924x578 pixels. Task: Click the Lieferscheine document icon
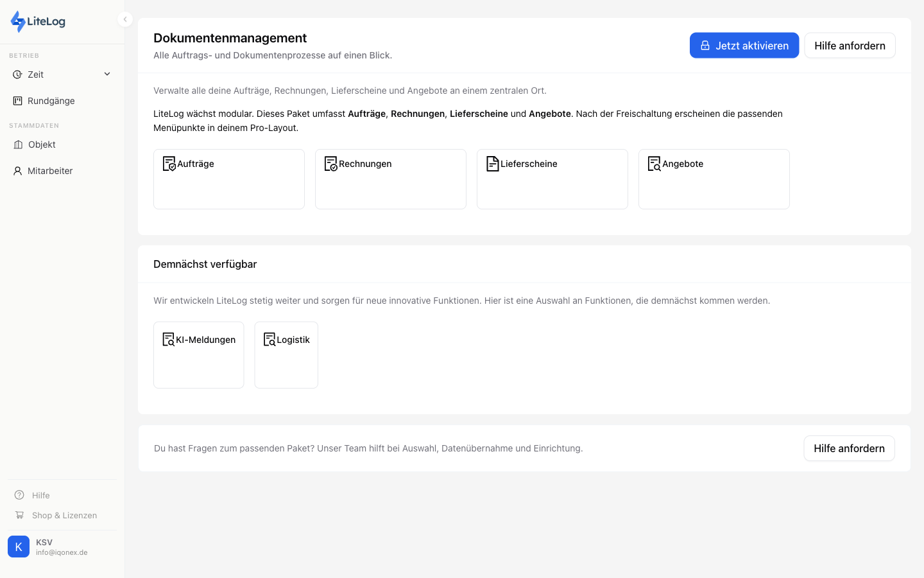coord(493,164)
